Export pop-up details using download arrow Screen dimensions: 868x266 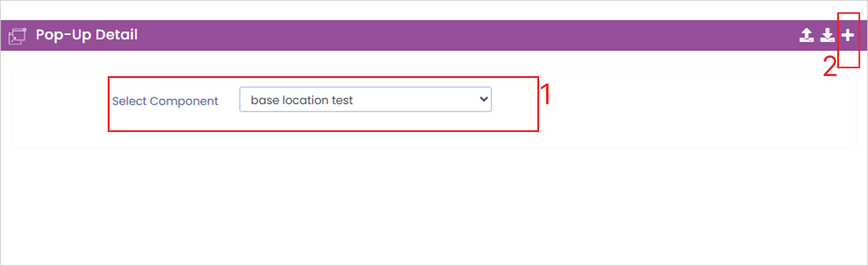tap(828, 35)
